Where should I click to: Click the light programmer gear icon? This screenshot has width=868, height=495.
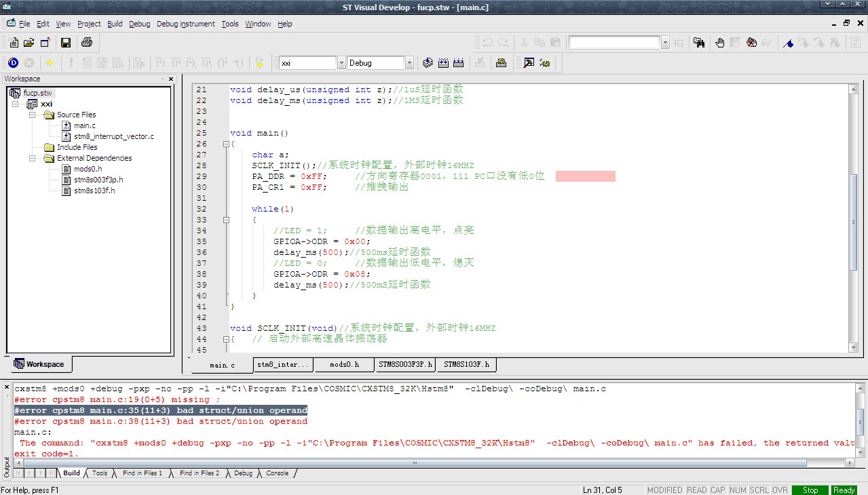(544, 63)
